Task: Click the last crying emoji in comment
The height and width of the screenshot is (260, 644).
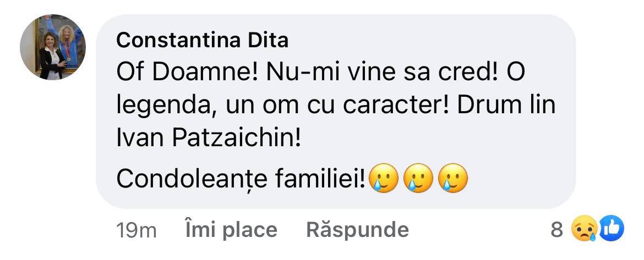Action: [x=452, y=178]
